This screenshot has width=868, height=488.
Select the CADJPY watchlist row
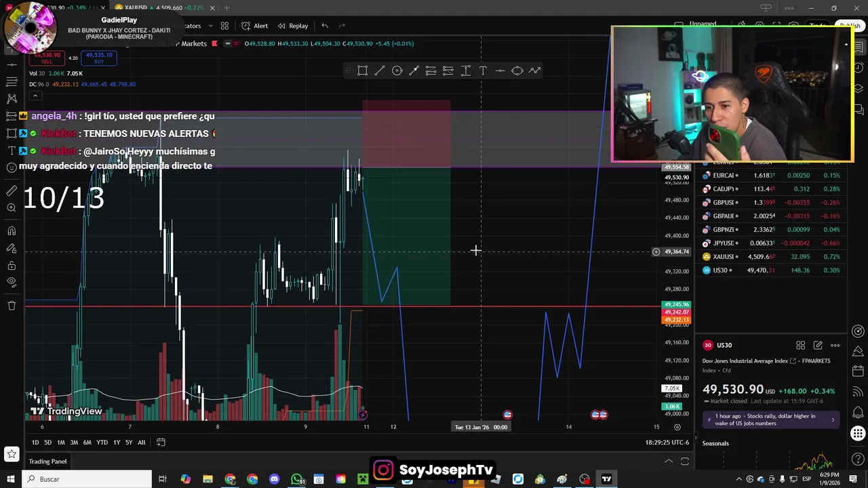click(772, 189)
